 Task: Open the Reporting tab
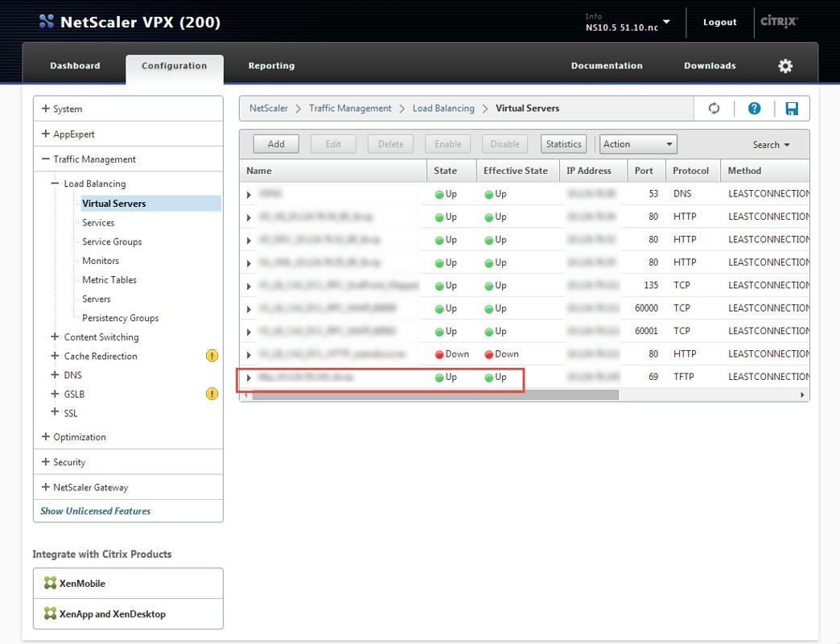click(271, 66)
